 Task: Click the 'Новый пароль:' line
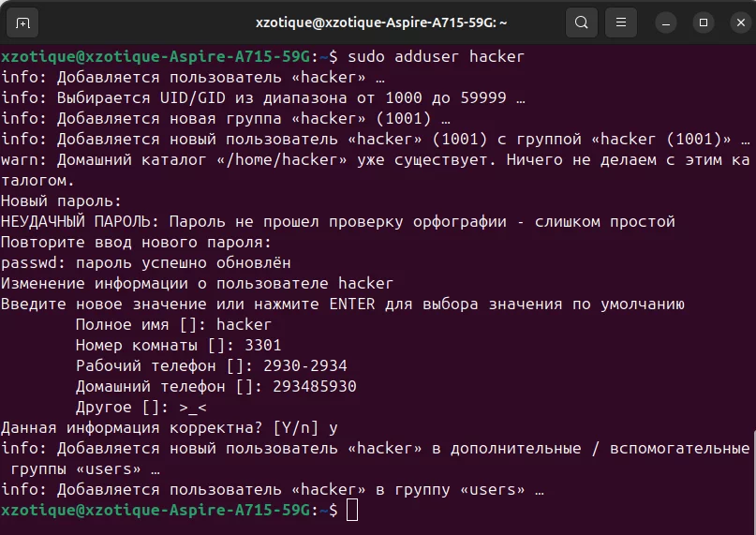pyautogui.click(x=61, y=201)
